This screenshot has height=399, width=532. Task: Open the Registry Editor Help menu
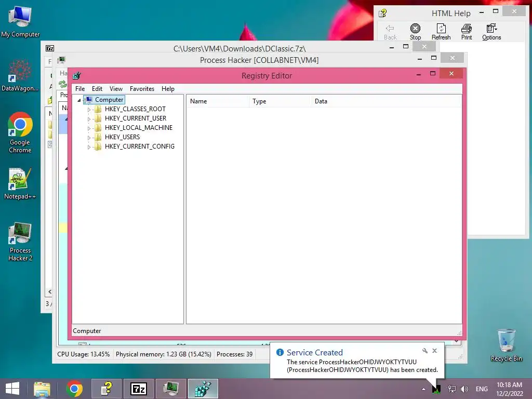click(x=168, y=88)
